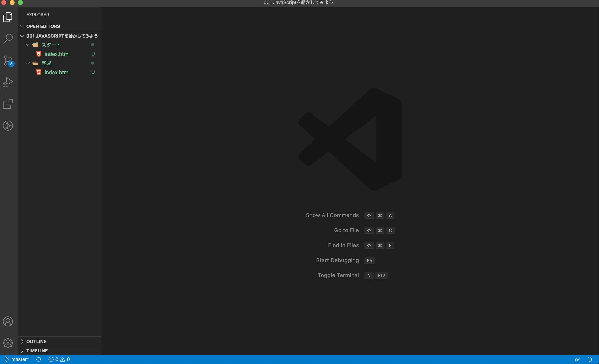The height and width of the screenshot is (364, 599).
Task: Click Start Debugging label
Action: click(x=337, y=260)
